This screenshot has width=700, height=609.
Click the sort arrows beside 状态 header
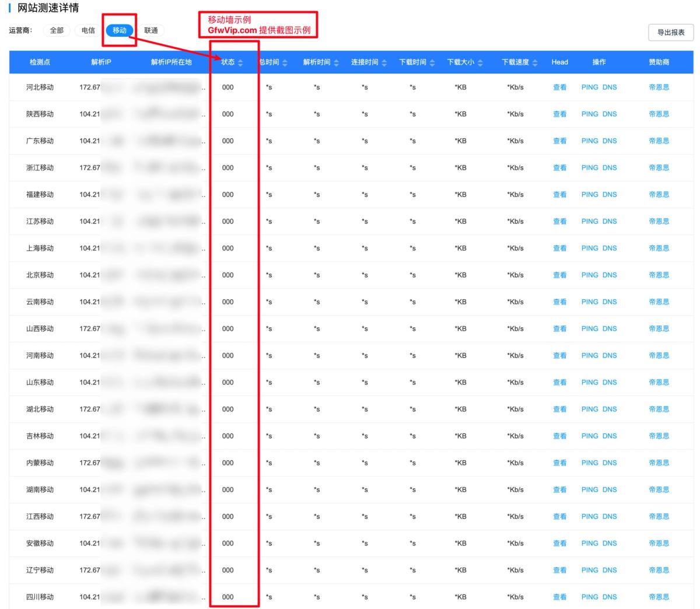point(240,62)
